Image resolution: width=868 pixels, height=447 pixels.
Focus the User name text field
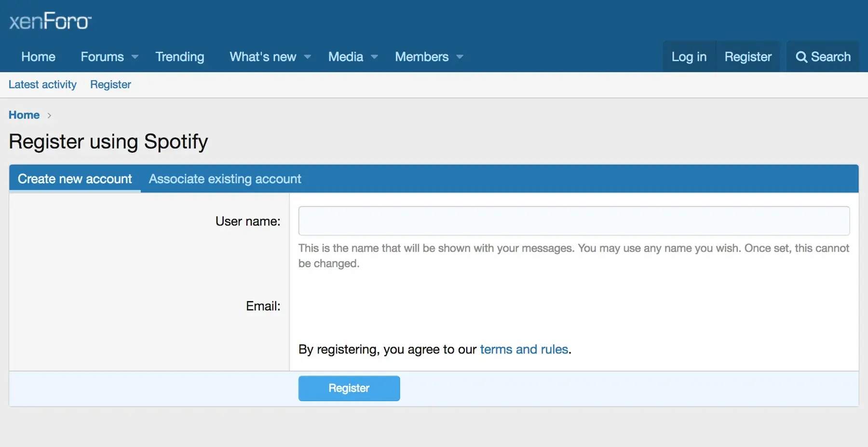[574, 221]
